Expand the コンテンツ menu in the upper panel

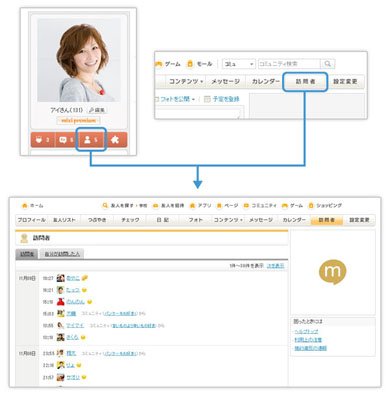point(186,81)
